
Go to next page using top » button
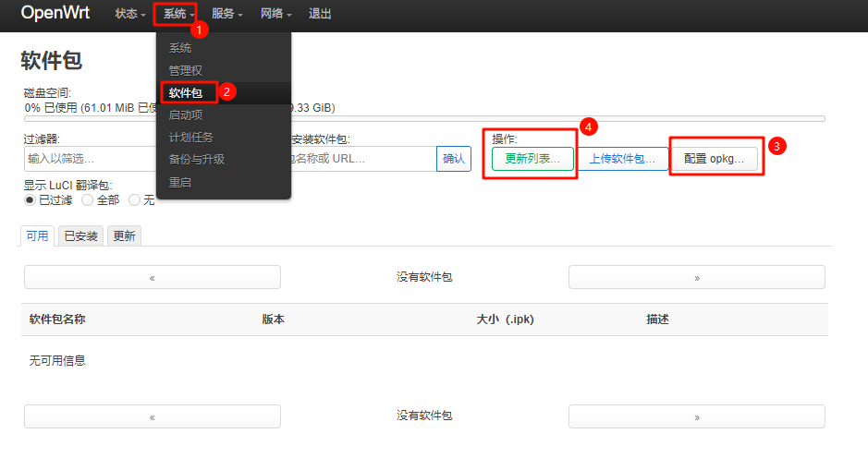click(696, 277)
